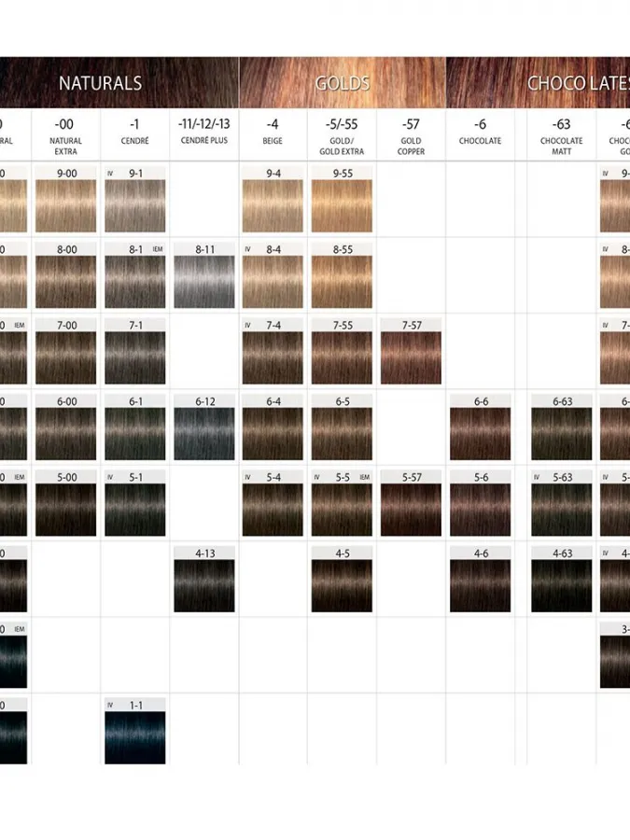Select the 6-12 blue-grey swatch
This screenshot has width=630, height=840.
(x=204, y=427)
